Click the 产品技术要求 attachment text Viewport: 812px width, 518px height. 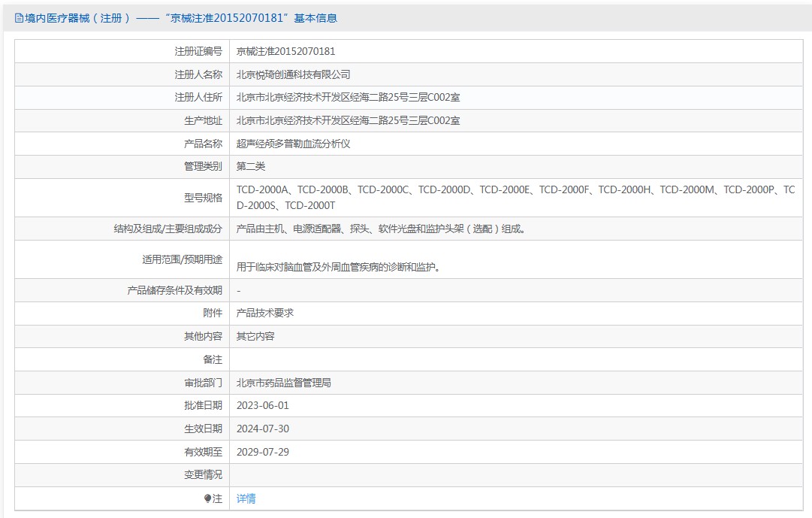pyautogui.click(x=265, y=314)
